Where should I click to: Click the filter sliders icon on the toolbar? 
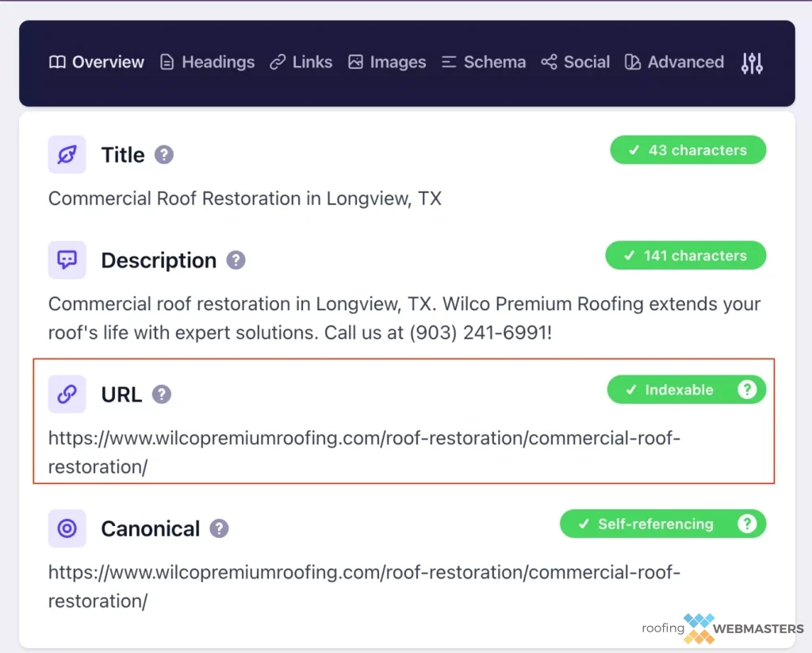click(752, 62)
